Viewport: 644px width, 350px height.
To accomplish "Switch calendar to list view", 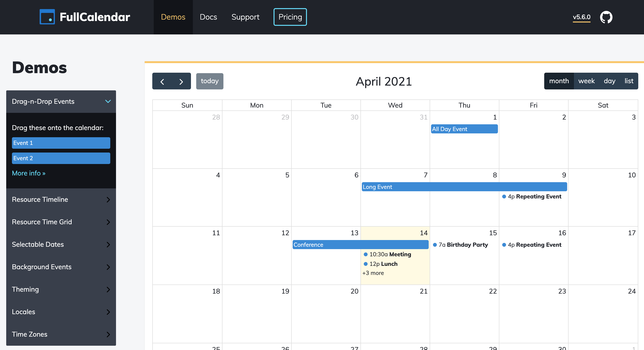I will click(x=628, y=81).
